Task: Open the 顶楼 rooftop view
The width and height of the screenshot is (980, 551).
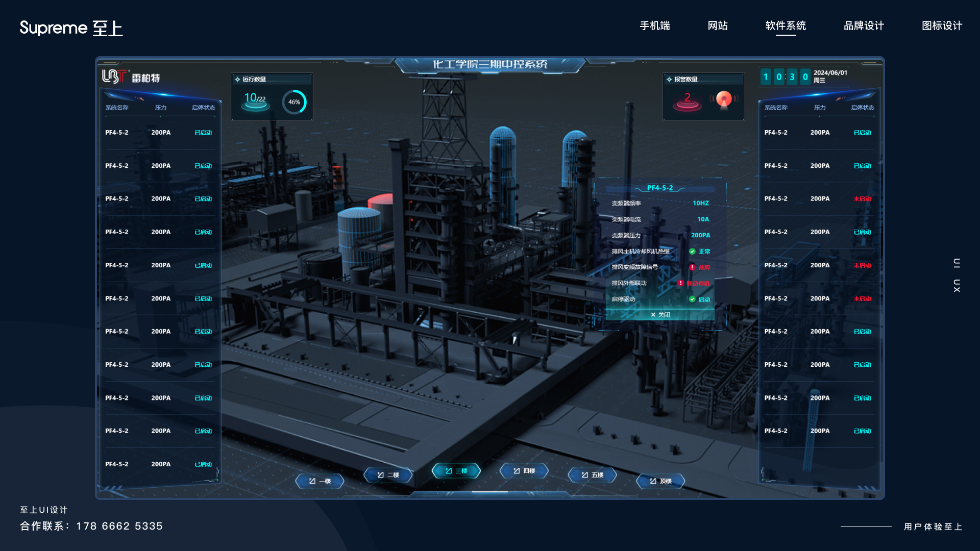Action: click(660, 481)
